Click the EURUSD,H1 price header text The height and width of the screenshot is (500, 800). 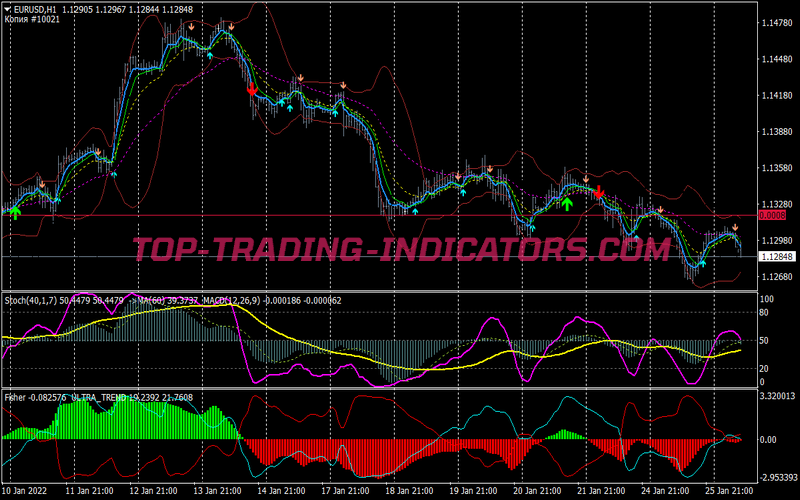tap(106, 9)
